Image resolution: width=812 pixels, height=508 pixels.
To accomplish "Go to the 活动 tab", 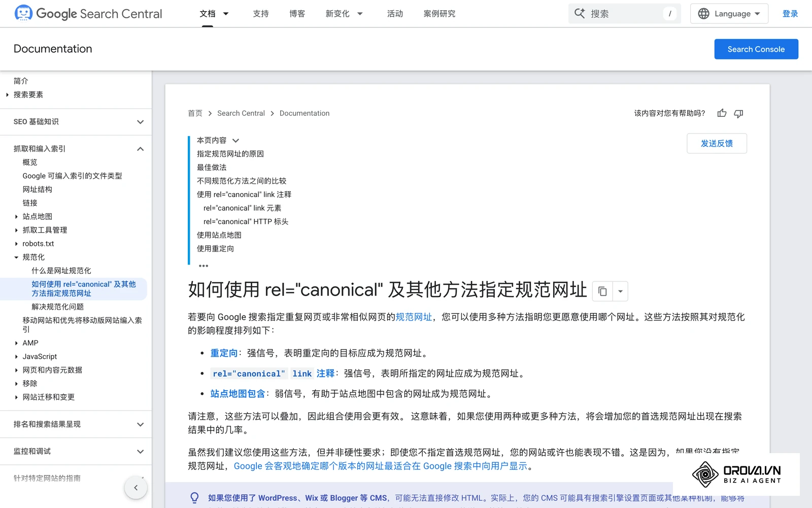I will [x=395, y=14].
